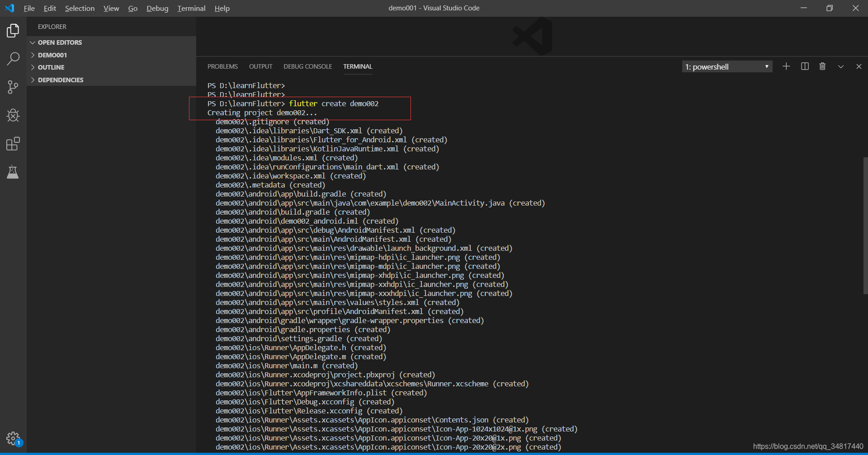Switch to the Problems tab
The height and width of the screenshot is (455, 868).
pyautogui.click(x=222, y=66)
